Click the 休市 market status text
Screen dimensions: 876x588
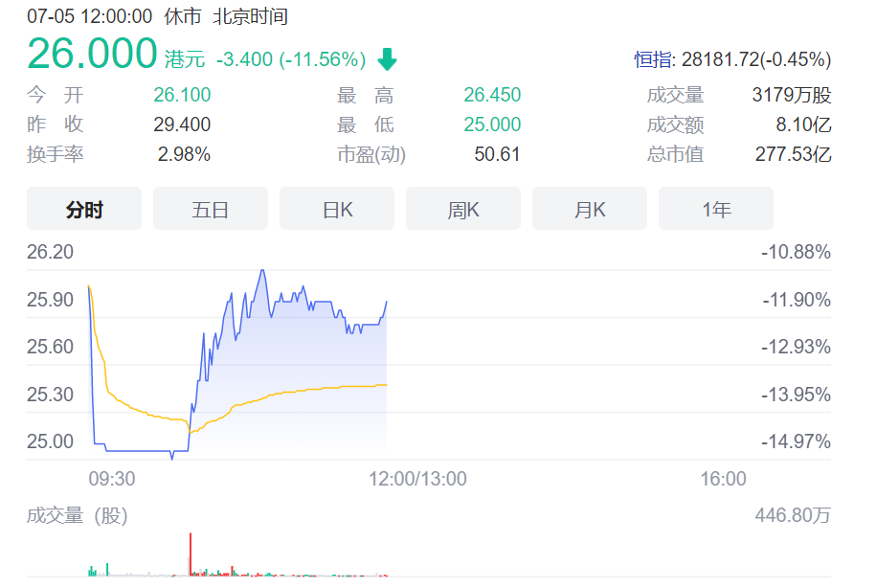183,16
